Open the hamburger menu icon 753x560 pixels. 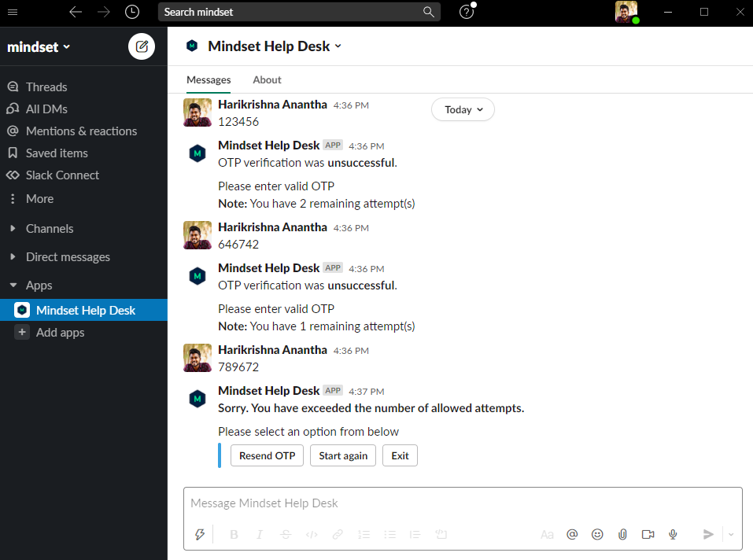tap(13, 12)
